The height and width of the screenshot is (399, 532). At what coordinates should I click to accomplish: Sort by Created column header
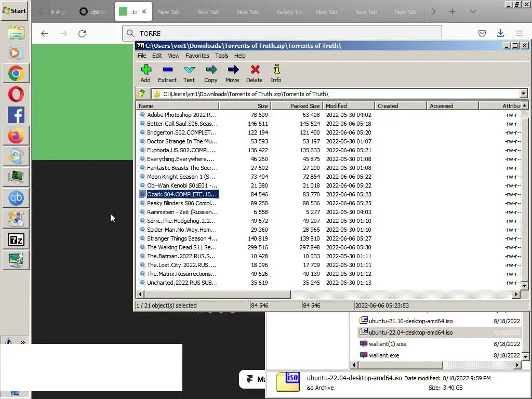tap(401, 106)
